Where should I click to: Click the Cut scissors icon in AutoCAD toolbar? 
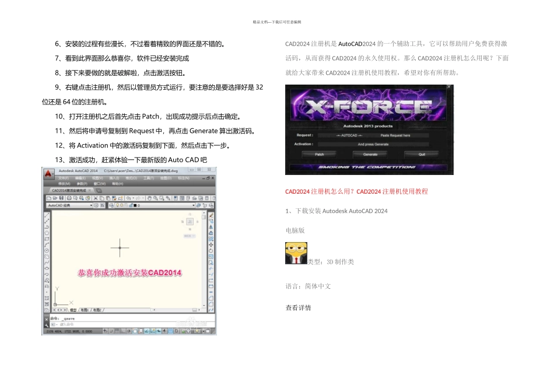point(96,198)
